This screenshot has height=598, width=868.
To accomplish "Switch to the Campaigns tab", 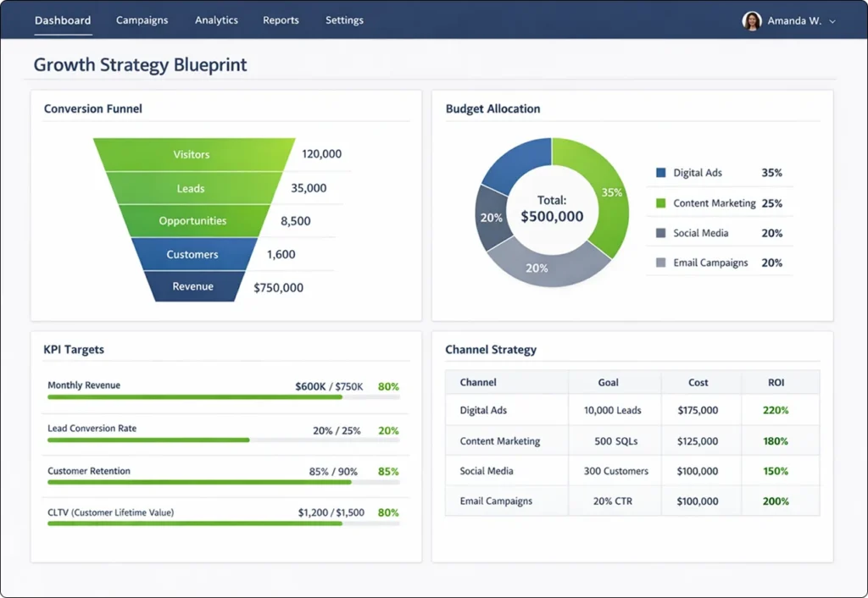I will click(142, 20).
